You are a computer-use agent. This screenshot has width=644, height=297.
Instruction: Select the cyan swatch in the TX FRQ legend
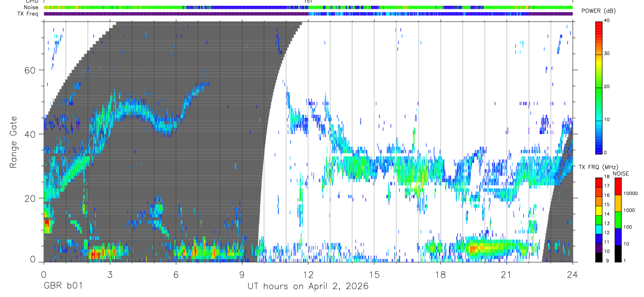click(x=599, y=229)
